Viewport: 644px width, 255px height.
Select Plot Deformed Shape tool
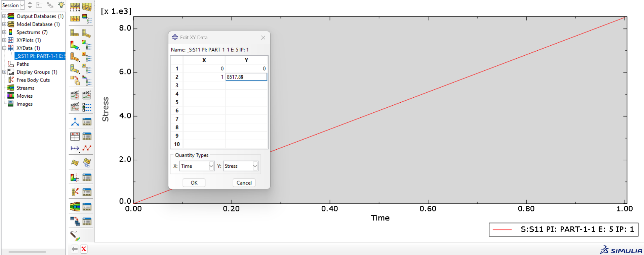click(87, 33)
